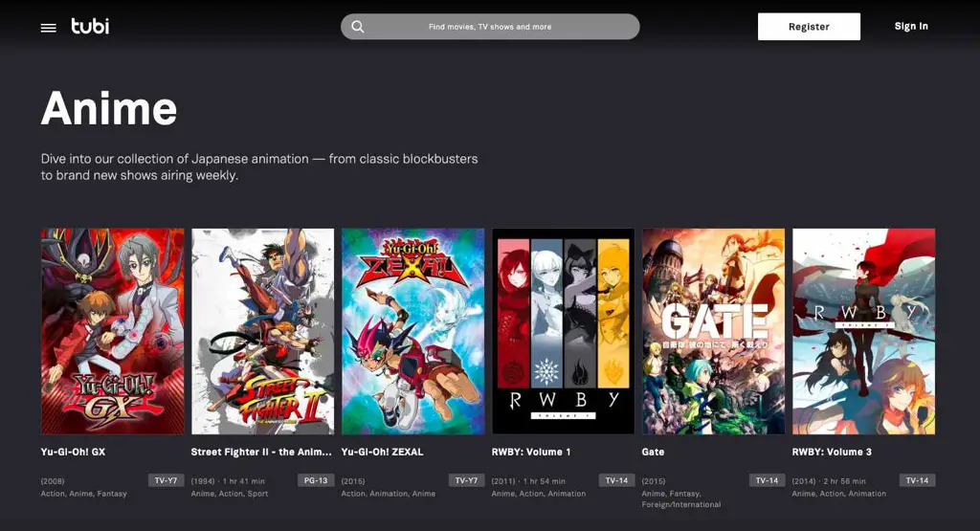Click '(2011) · 1 hr 54 min' text
Viewport: 980px width, 531px height.
[528, 481]
